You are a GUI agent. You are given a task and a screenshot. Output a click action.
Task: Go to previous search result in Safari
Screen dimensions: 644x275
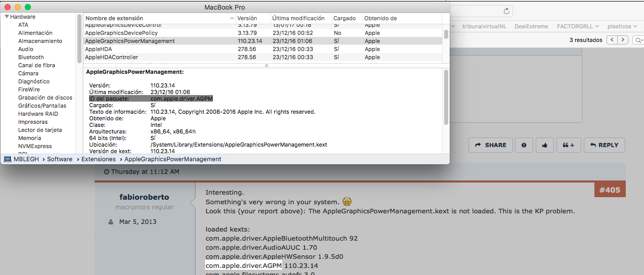(612, 40)
